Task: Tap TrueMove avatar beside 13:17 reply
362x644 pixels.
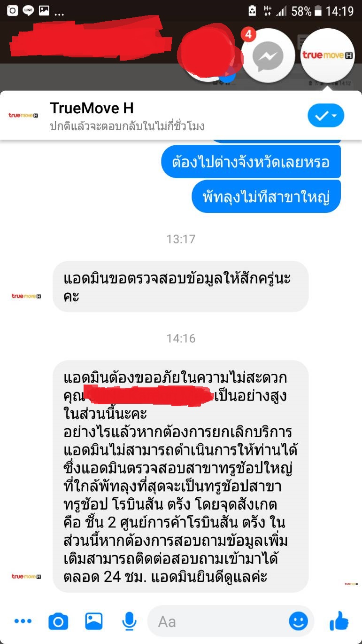Action: 26,296
